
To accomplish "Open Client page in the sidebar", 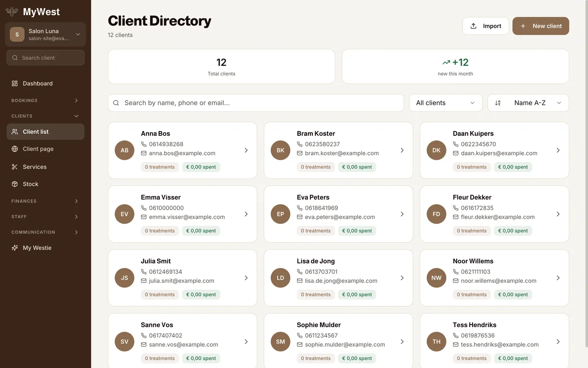I will (x=45, y=149).
